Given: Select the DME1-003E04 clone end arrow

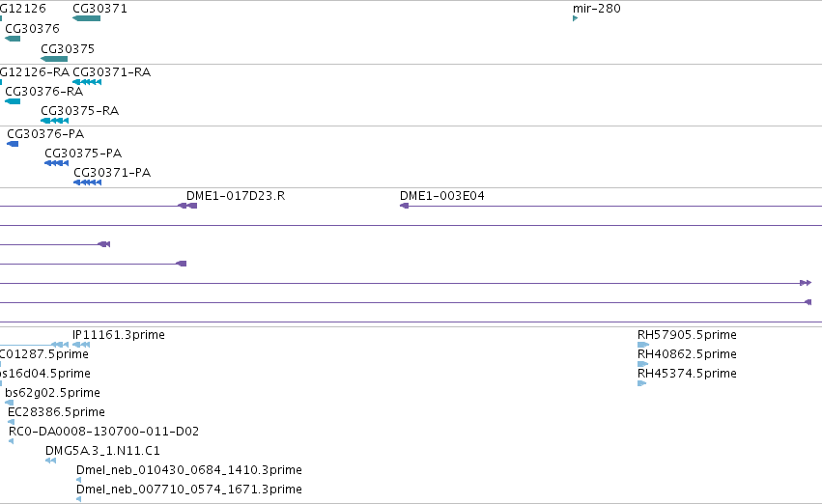Looking at the screenshot, I should [x=404, y=206].
